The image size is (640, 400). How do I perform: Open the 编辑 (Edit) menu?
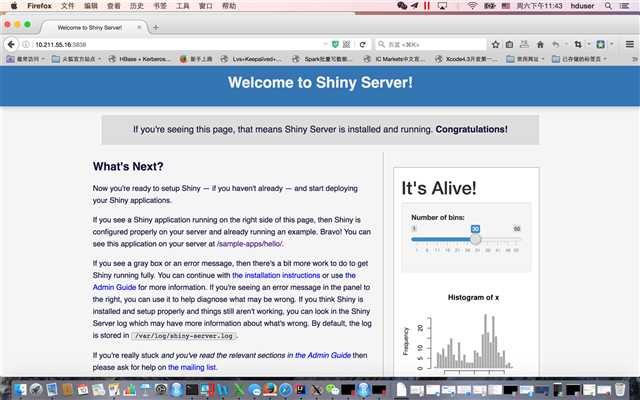point(91,6)
